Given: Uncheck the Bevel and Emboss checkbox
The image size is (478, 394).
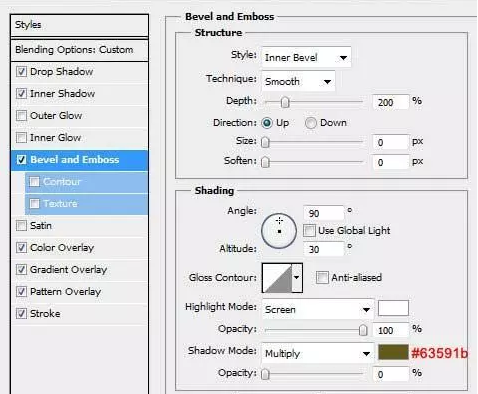Looking at the screenshot, I should pos(21,160).
